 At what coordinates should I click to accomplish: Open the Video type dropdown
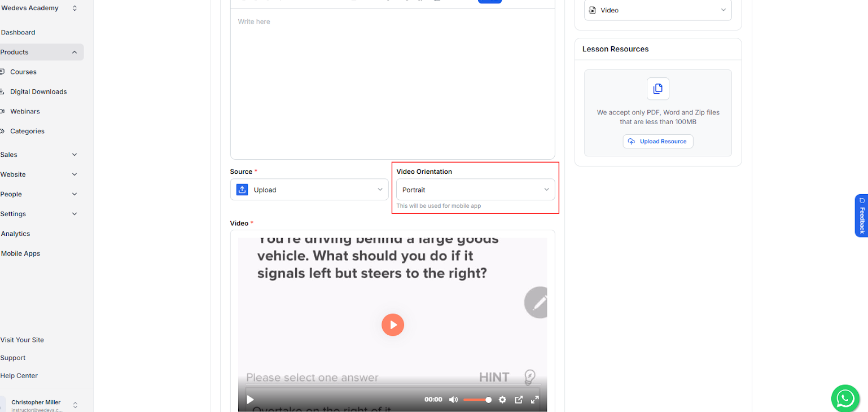point(657,10)
